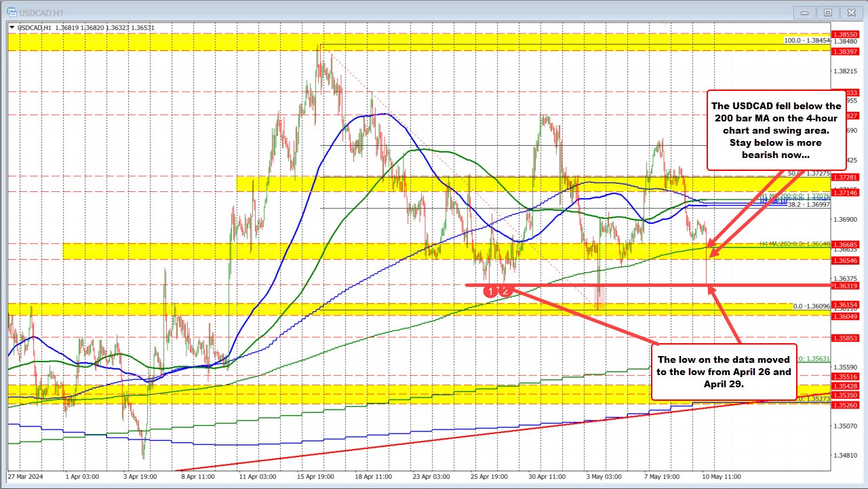
Task: Select the 1.38397 price axis label
Action: tap(847, 52)
